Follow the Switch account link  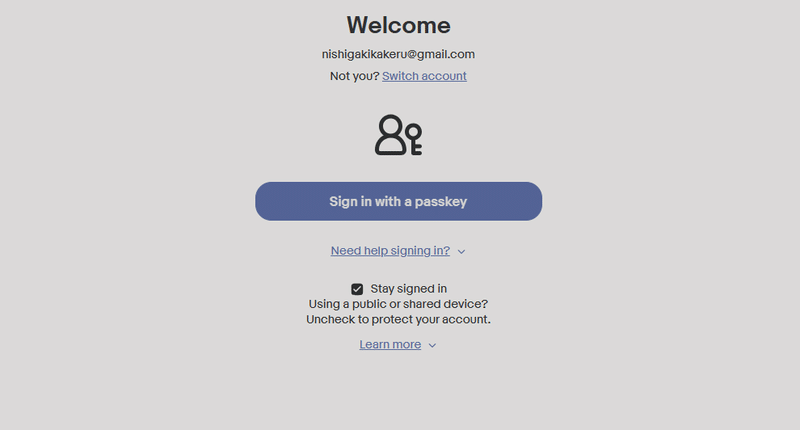point(424,76)
